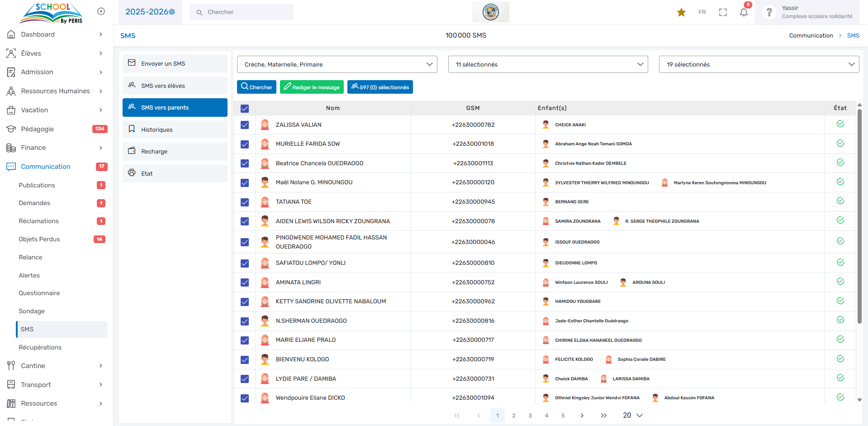Select Objets Perdus in sidebar
The width and height of the screenshot is (868, 426).
tap(39, 239)
